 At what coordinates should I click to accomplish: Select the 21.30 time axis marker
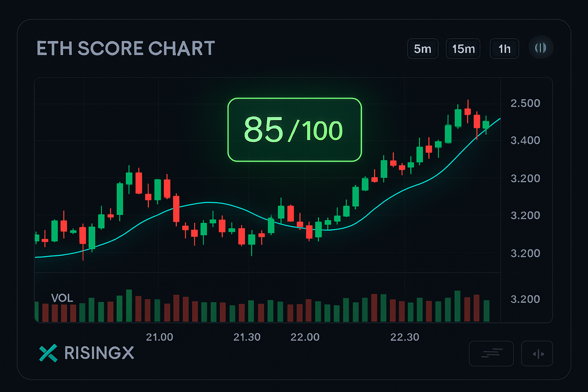[x=247, y=337]
